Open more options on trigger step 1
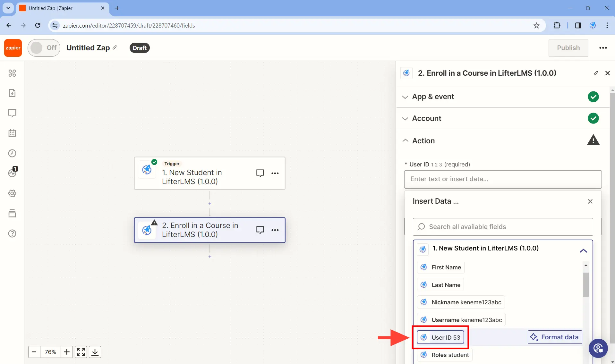The height and width of the screenshot is (364, 615). click(x=275, y=173)
